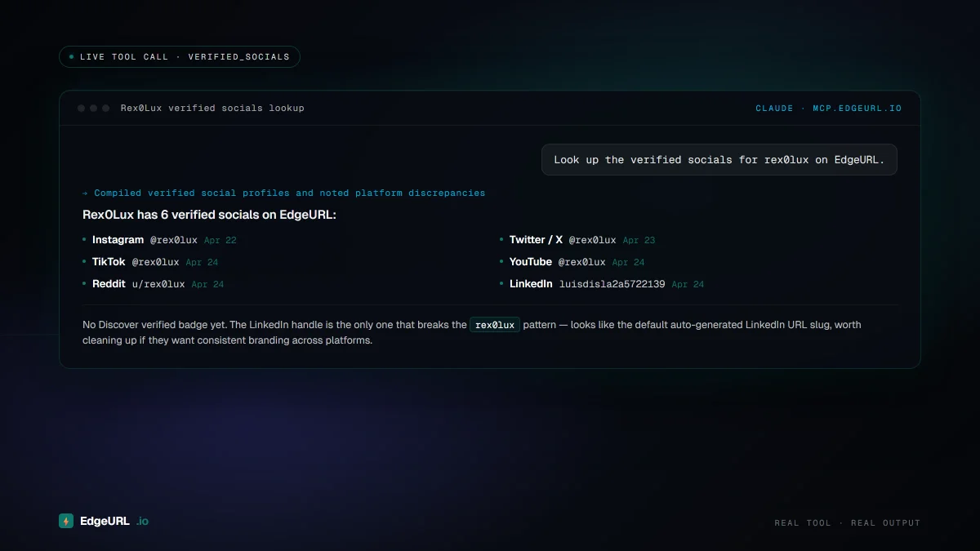The width and height of the screenshot is (980, 551).
Task: Open the TikTok @rex0lux profile entry
Action: [x=136, y=262]
